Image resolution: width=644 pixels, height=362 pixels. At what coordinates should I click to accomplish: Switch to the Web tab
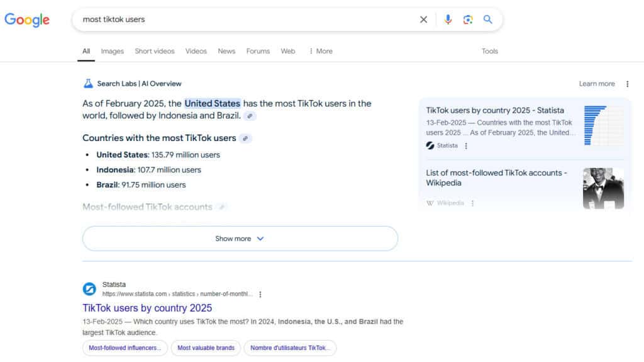(x=288, y=51)
